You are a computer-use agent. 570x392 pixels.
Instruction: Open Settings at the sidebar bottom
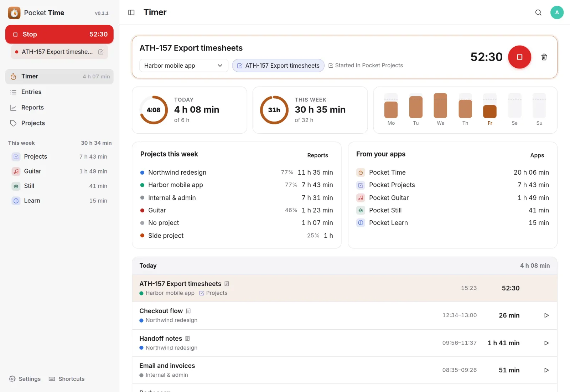pos(25,379)
